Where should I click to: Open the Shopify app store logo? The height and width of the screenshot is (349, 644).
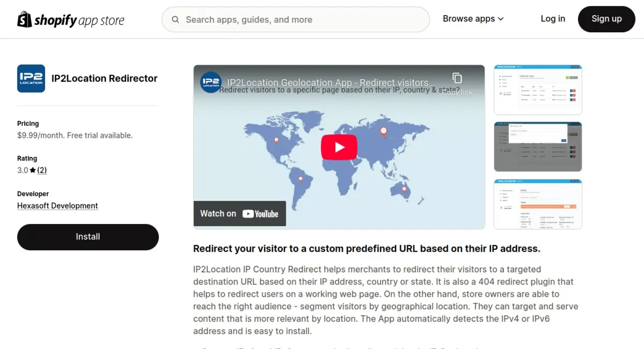coord(71,19)
